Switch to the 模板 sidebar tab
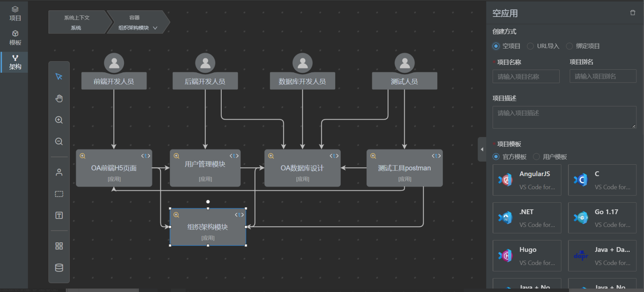Viewport: 644px width, 292px height. coord(15,38)
